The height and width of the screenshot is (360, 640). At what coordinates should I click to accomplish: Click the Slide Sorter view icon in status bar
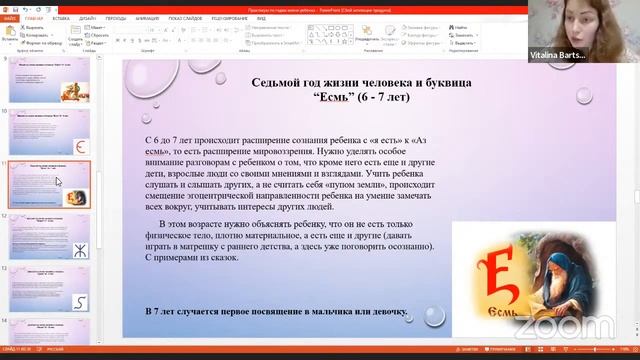pos(540,350)
